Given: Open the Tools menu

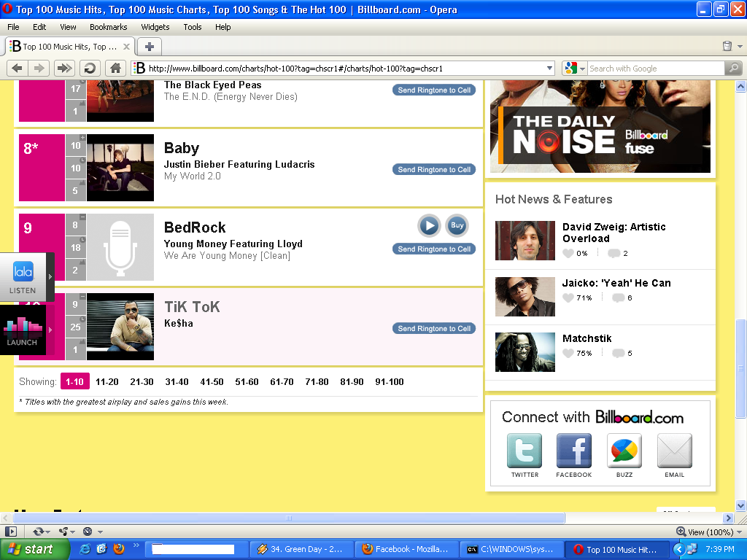Looking at the screenshot, I should 193,27.
